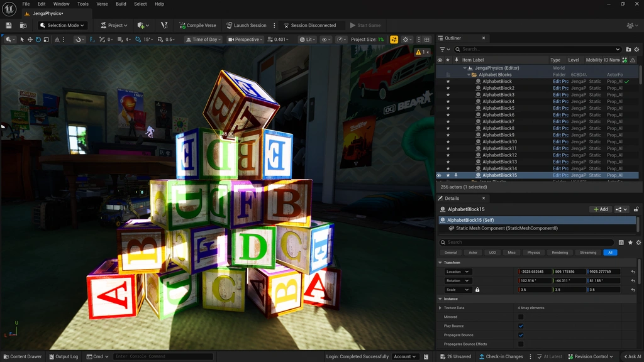Expand the Texture Data array
The width and height of the screenshot is (644, 362).
(x=440, y=308)
